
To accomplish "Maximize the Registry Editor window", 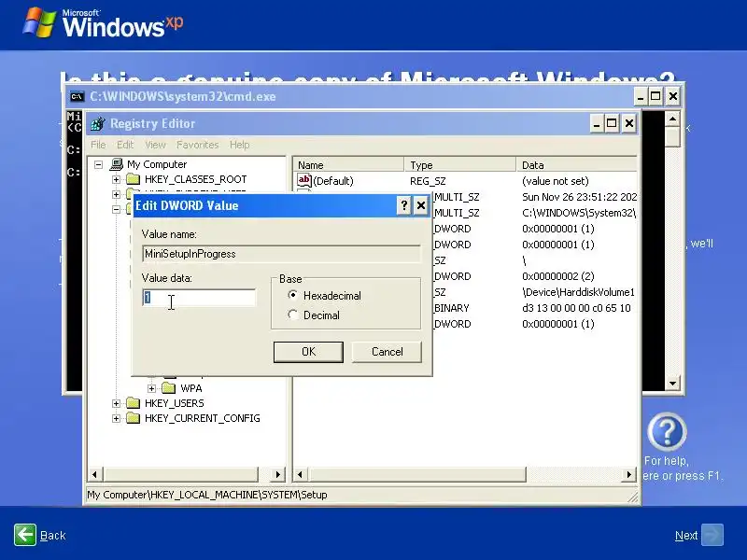I will (x=612, y=124).
